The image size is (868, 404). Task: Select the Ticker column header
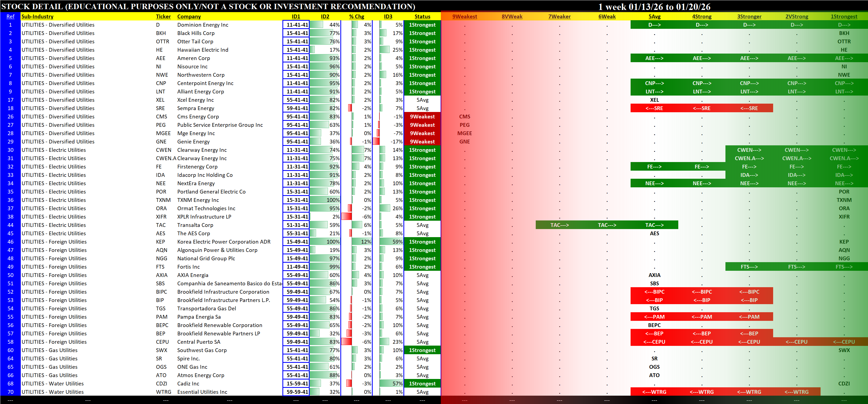point(163,16)
